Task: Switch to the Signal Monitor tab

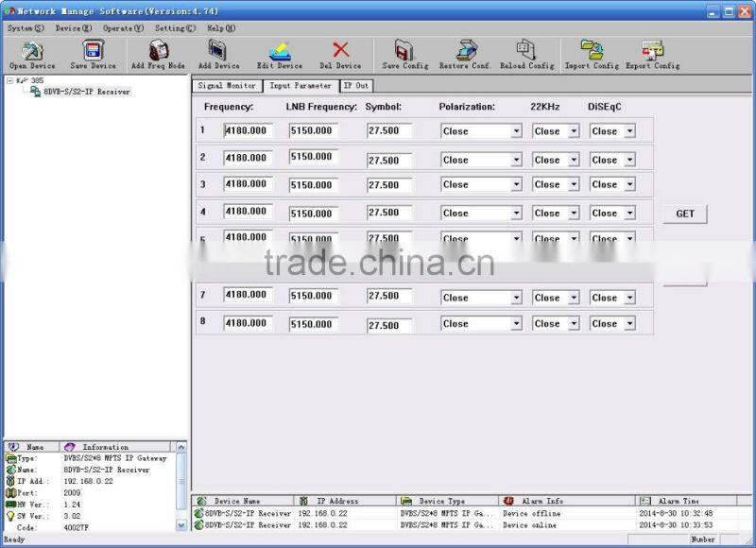Action: 227,85
